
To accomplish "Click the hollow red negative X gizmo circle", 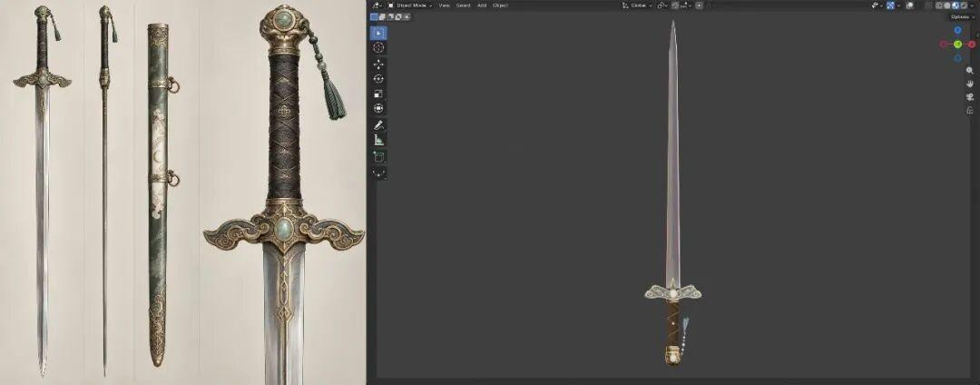I will click(944, 44).
